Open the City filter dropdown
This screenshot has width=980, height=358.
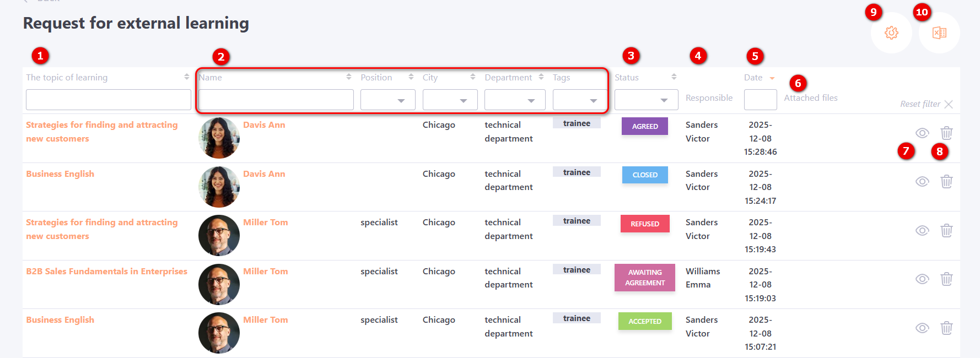coord(450,100)
